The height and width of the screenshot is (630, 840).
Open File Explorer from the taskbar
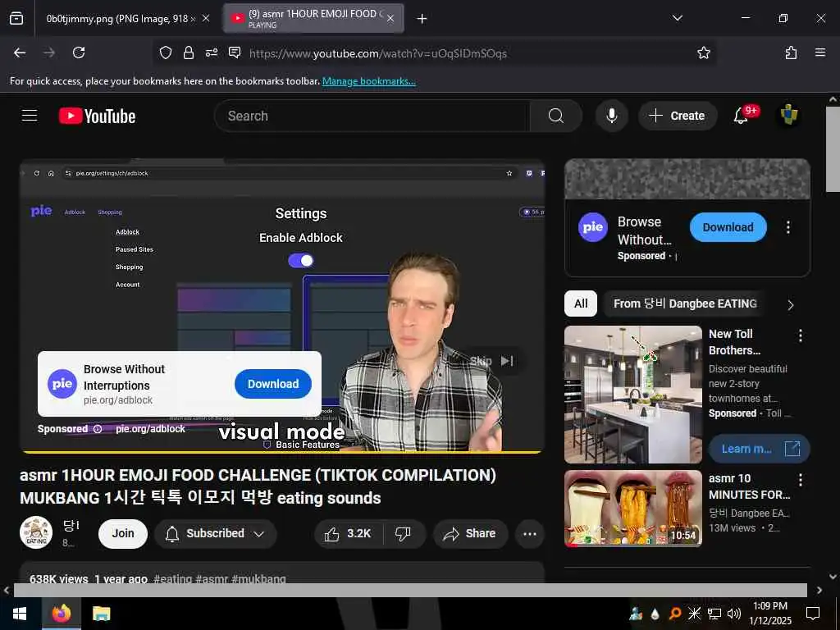click(x=101, y=614)
